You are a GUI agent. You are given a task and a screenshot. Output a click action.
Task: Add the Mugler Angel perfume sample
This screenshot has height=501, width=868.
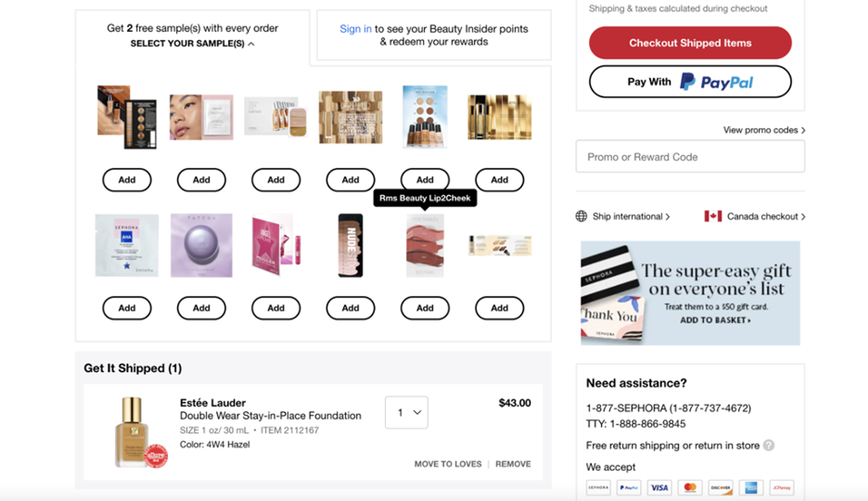276,308
